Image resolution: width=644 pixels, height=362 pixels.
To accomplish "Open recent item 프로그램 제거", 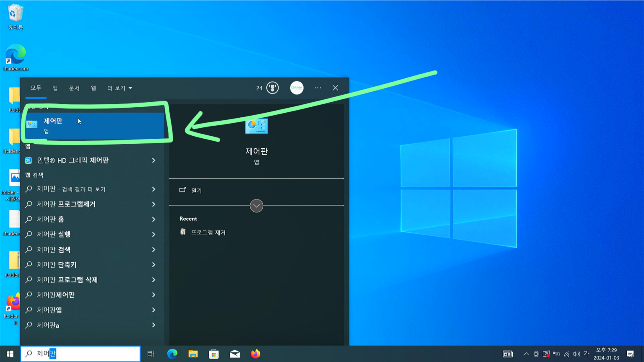I will click(208, 233).
